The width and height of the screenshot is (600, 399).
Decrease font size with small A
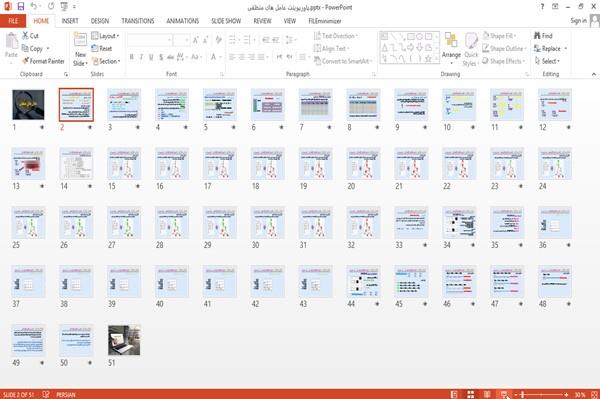(206, 40)
